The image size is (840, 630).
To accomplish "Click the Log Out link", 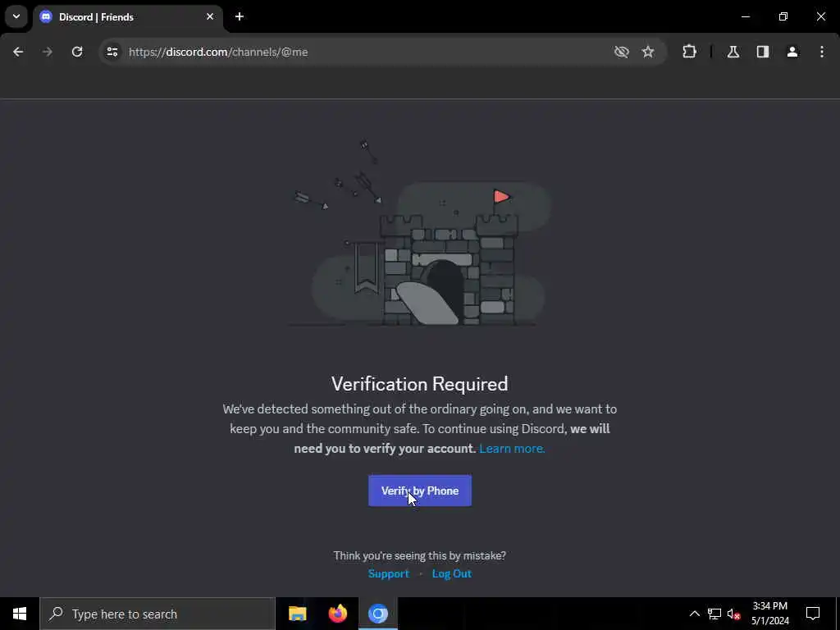I will [452, 573].
